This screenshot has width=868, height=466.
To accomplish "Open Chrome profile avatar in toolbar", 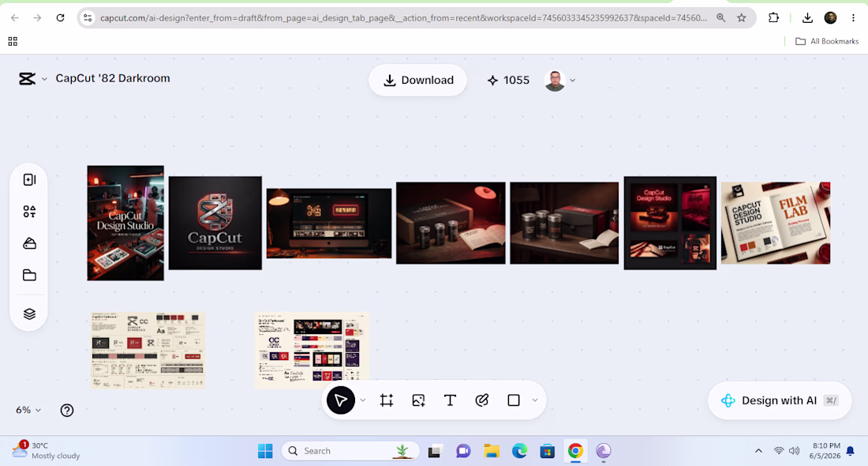I will click(x=830, y=17).
